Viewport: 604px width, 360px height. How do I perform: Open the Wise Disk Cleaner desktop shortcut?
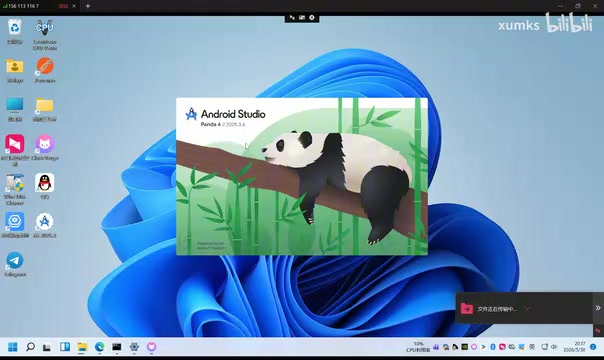(x=15, y=189)
